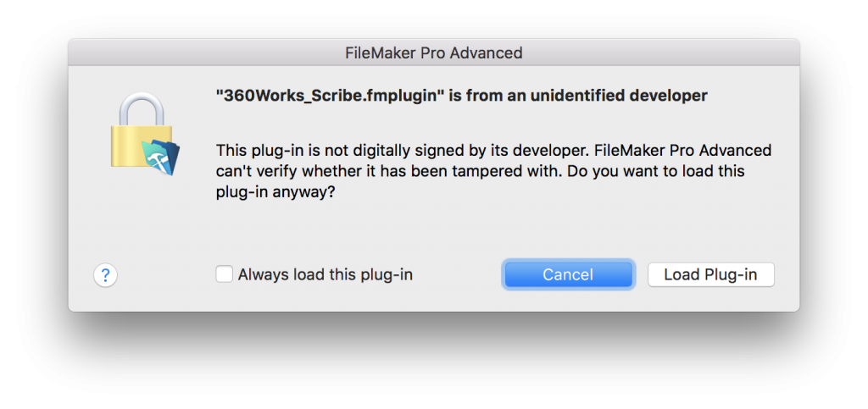Screen dimensions: 868x409
Task: Click the FileMaker hammer folder badge
Action: coord(160,157)
